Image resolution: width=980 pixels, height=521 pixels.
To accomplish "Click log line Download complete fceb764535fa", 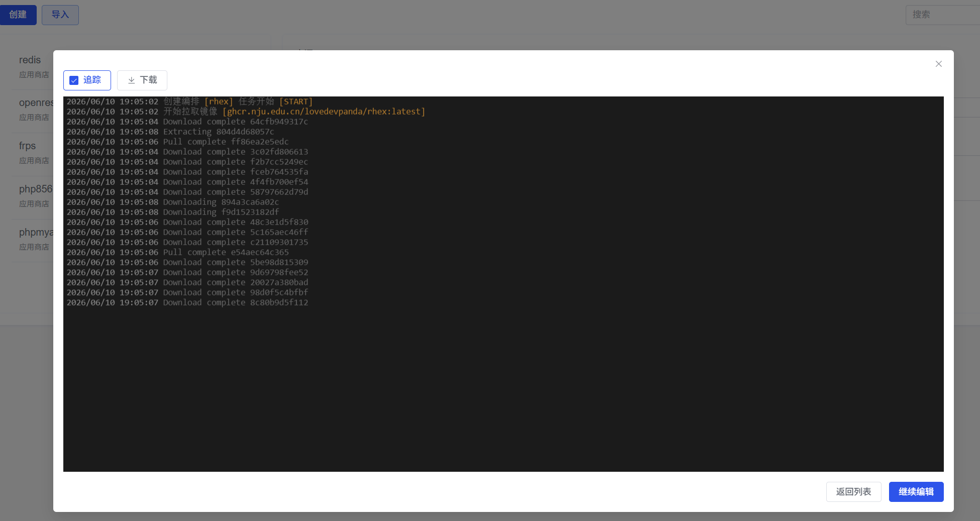I will (x=187, y=172).
